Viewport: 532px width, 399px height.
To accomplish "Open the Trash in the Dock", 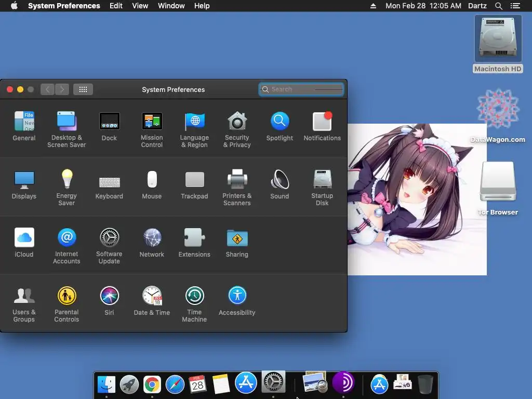I will point(425,384).
